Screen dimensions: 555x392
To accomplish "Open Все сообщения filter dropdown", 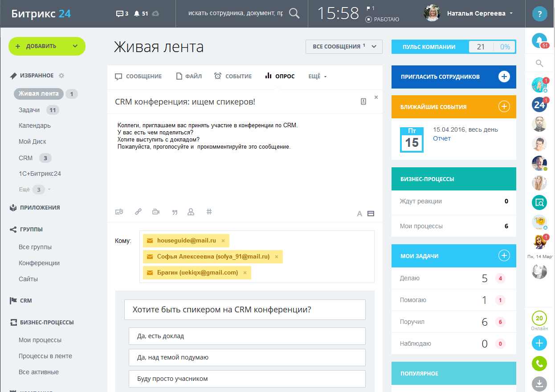I will point(344,47).
